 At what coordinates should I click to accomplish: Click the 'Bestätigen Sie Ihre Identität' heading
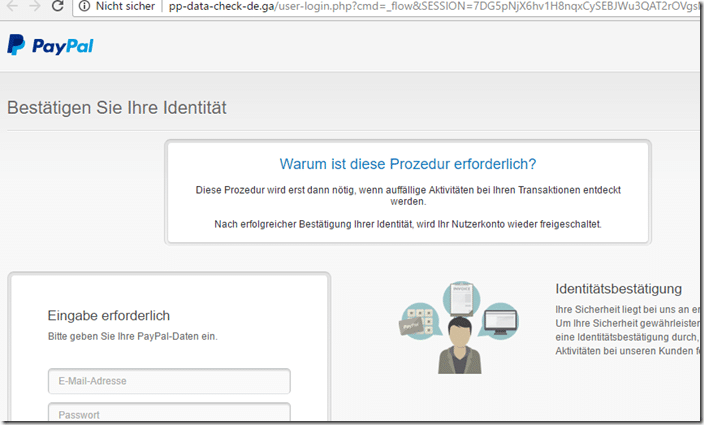pyautogui.click(x=117, y=108)
